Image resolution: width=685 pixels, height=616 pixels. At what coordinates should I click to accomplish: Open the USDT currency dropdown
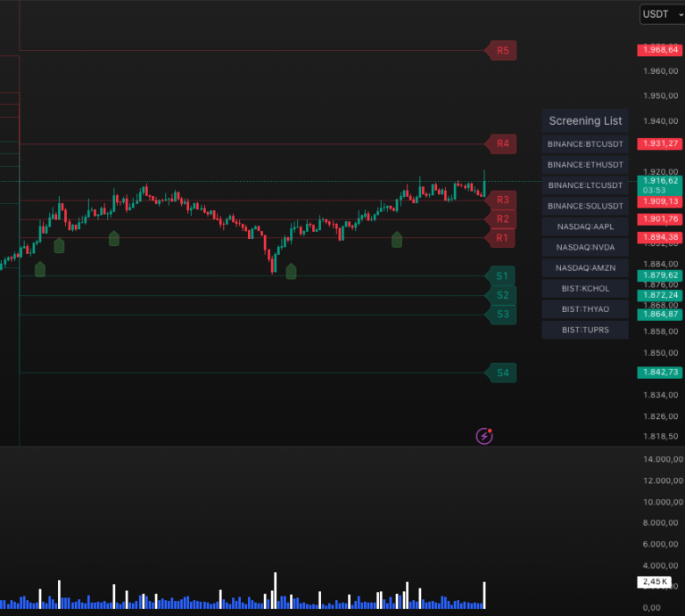click(662, 14)
